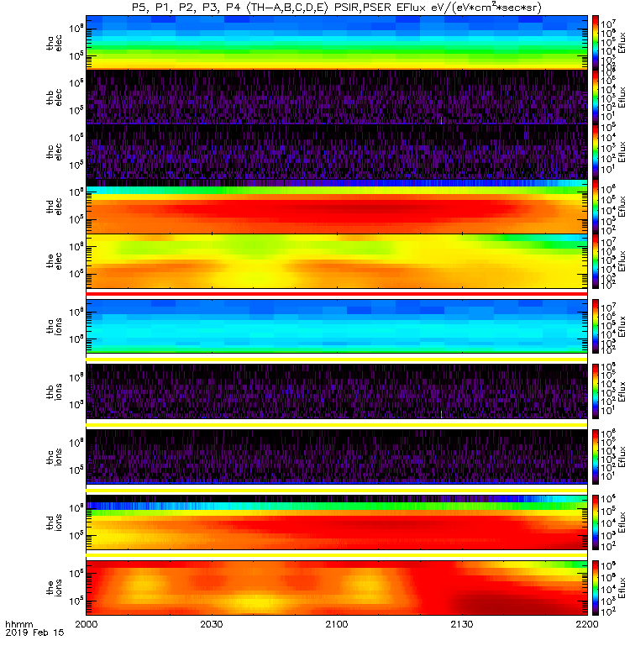Image resolution: width=630 pixels, height=672 pixels.
Task: Click the Eflux label beside 'the ions' colorbar
Action: pyautogui.click(x=622, y=587)
